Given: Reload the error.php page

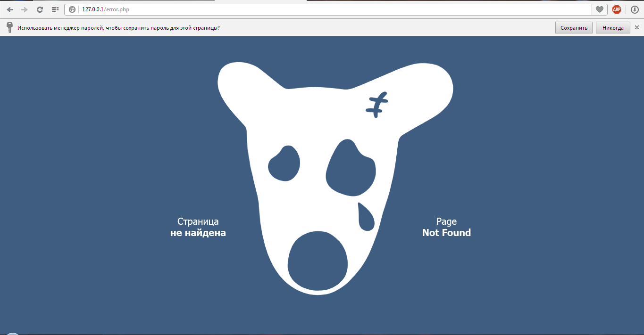Looking at the screenshot, I should point(40,9).
